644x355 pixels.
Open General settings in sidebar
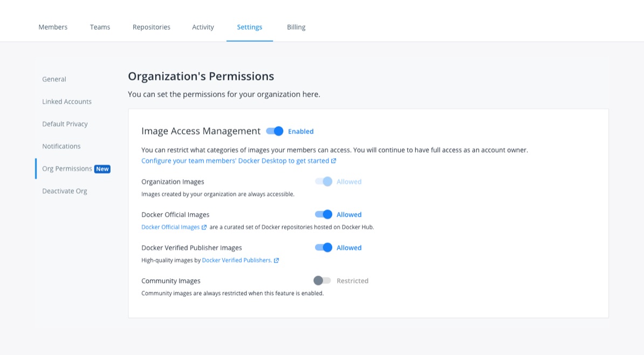point(54,79)
